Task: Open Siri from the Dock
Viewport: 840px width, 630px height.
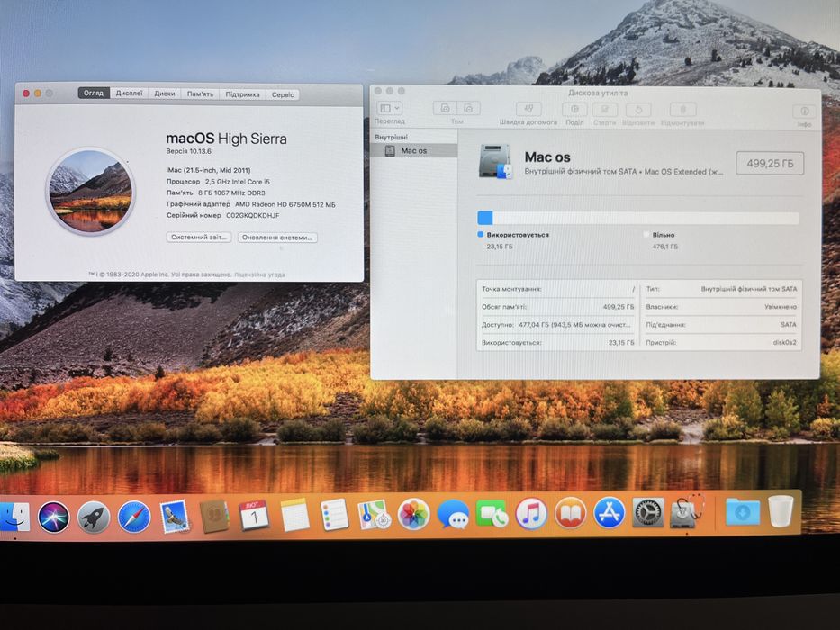Action: pyautogui.click(x=54, y=517)
